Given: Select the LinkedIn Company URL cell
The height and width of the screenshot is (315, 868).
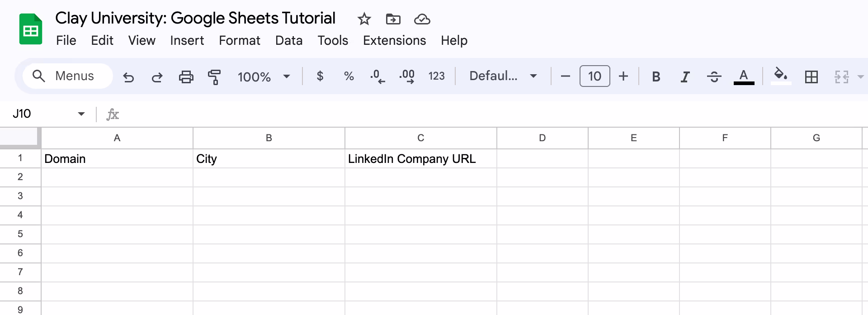Looking at the screenshot, I should coord(421,159).
